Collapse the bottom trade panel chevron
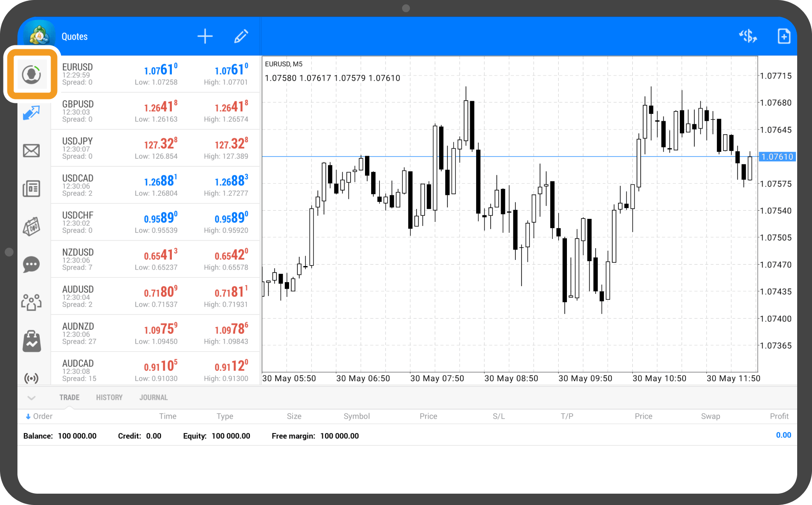 click(x=31, y=398)
